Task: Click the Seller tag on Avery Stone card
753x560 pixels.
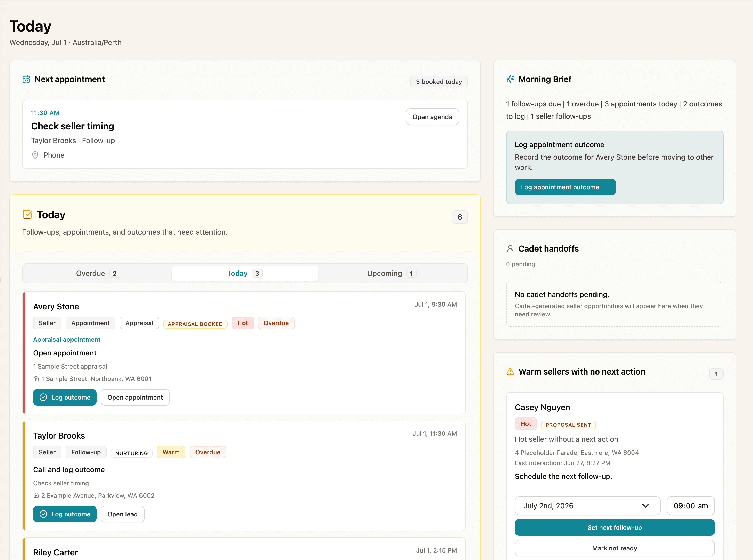Action: pos(47,323)
